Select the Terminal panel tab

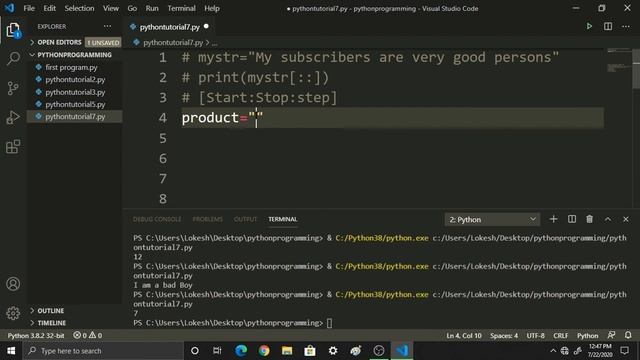pos(283,219)
